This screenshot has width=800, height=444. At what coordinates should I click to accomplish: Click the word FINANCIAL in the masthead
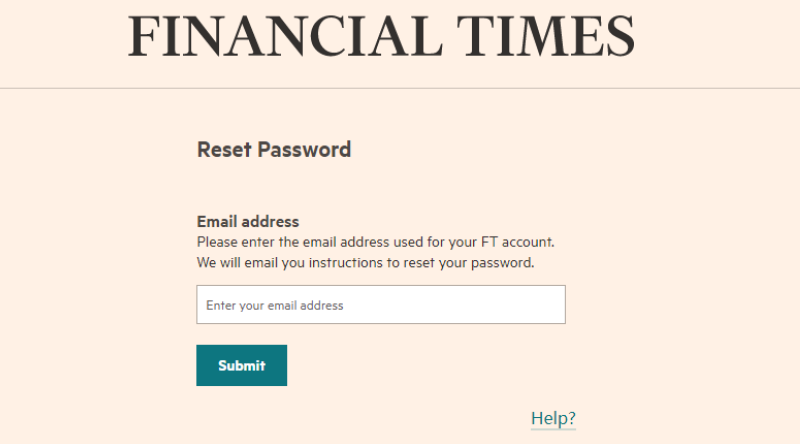click(285, 36)
